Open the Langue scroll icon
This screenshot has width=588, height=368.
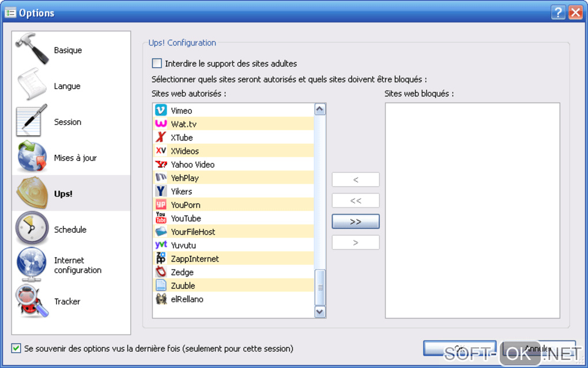(32, 85)
